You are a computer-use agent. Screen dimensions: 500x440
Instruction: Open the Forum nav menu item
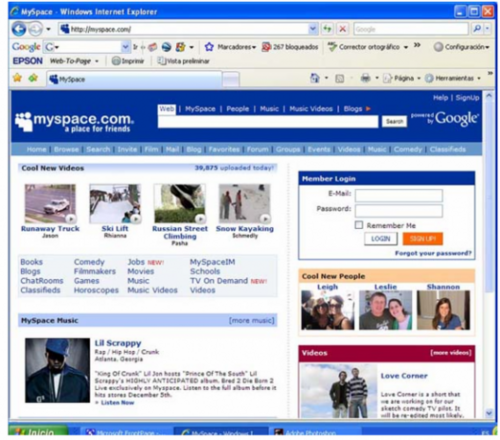pos(257,149)
